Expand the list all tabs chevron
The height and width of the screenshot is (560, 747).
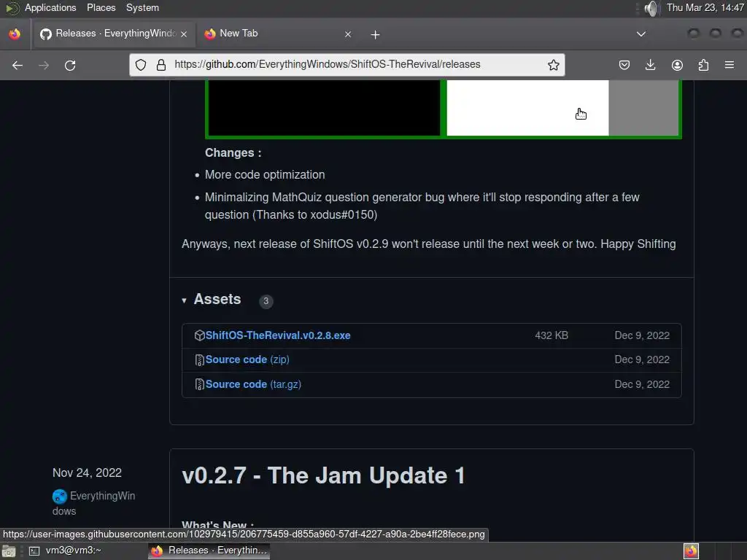pos(641,34)
